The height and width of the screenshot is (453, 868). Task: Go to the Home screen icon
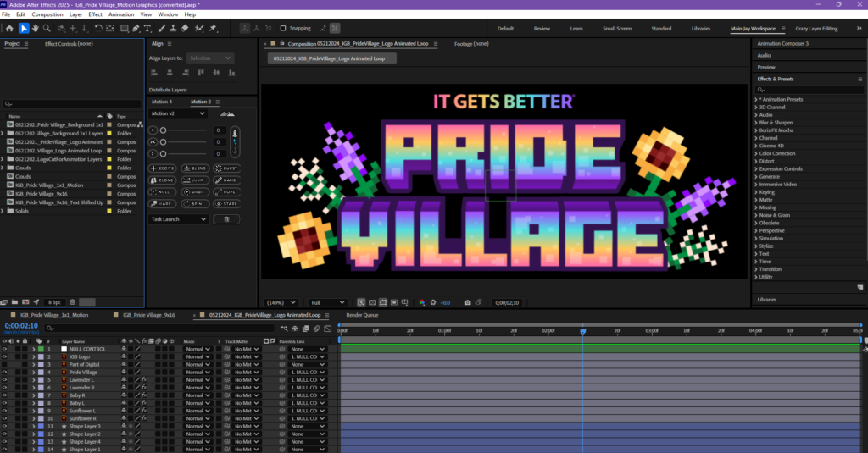tap(9, 28)
